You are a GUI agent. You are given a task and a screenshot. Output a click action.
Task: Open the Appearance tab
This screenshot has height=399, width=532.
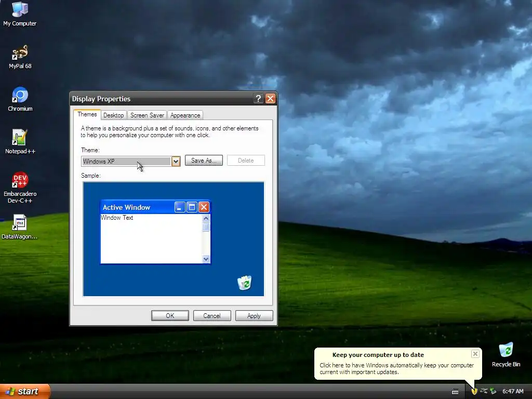point(185,115)
